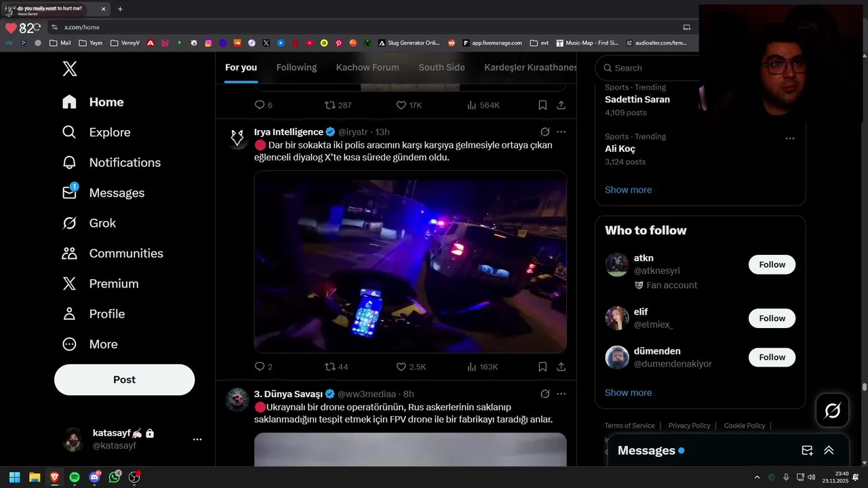This screenshot has width=868, height=488.
Task: Open Slug Generator bookmark
Action: pos(409,43)
